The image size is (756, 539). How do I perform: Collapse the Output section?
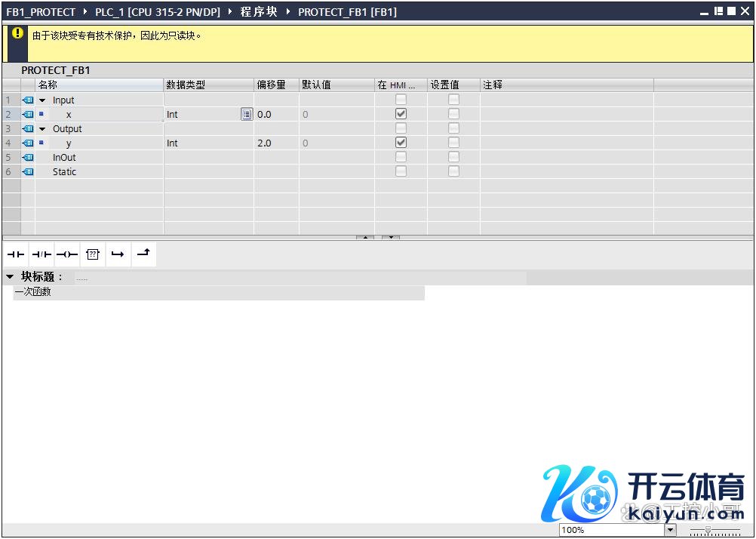[x=42, y=129]
